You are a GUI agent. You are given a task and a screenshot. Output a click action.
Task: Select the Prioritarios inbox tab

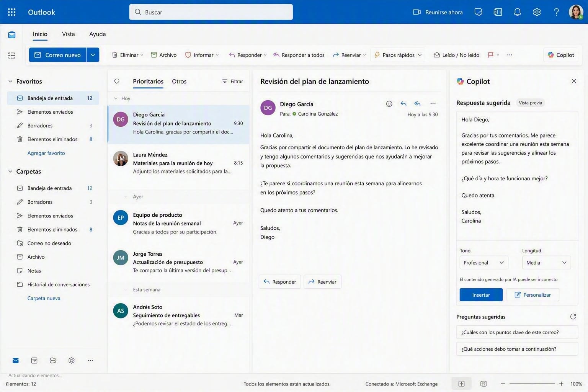click(x=148, y=81)
